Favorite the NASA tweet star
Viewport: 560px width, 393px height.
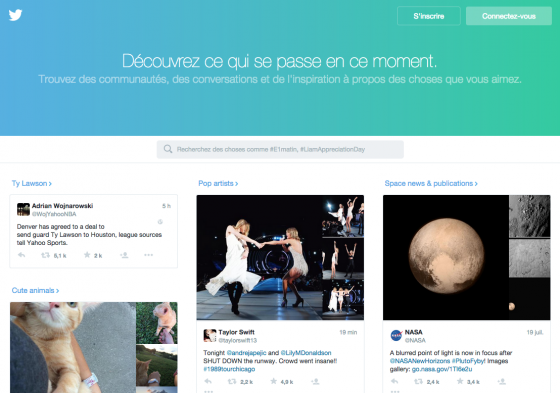[x=460, y=382]
